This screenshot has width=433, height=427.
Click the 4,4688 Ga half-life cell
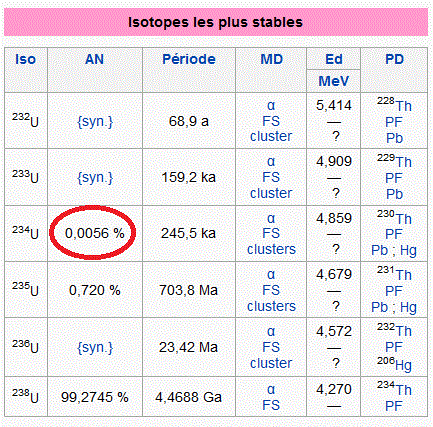pyautogui.click(x=189, y=397)
